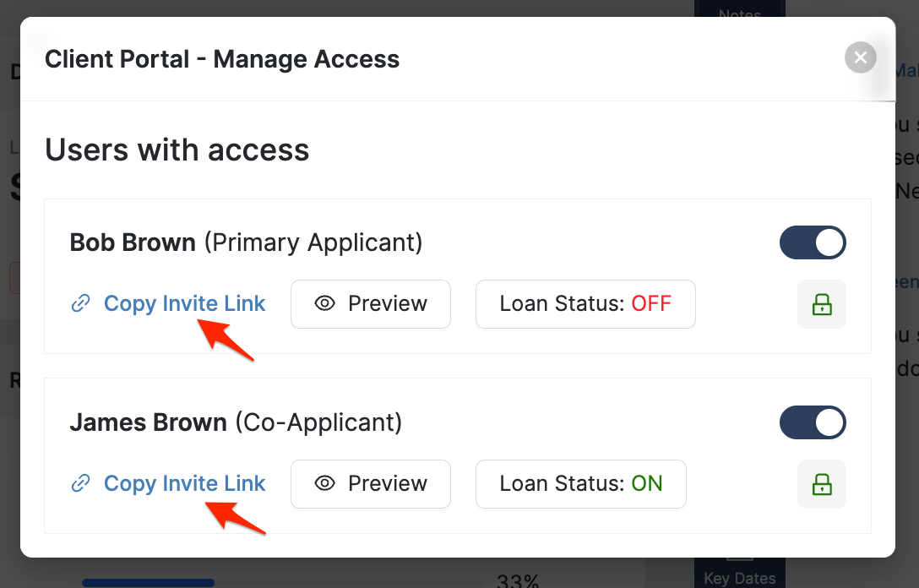919x588 pixels.
Task: Click the blue progress bar near 33%
Action: point(148,582)
